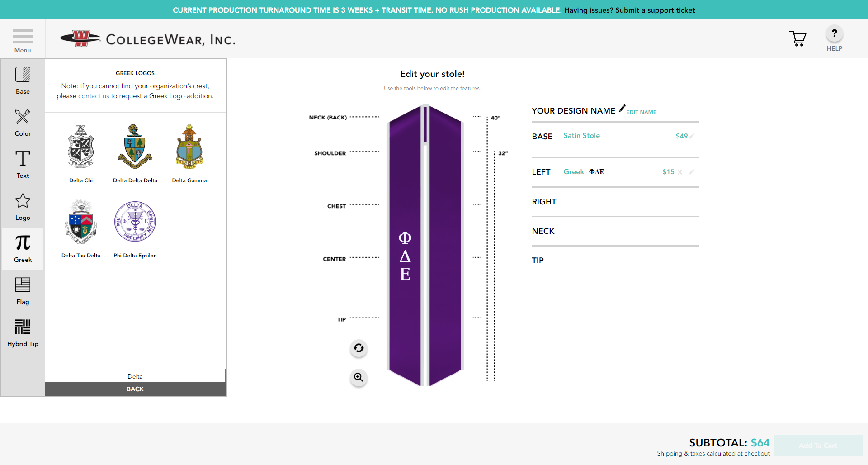Select the Greek pi tool
This screenshot has width=868, height=465.
[23, 249]
